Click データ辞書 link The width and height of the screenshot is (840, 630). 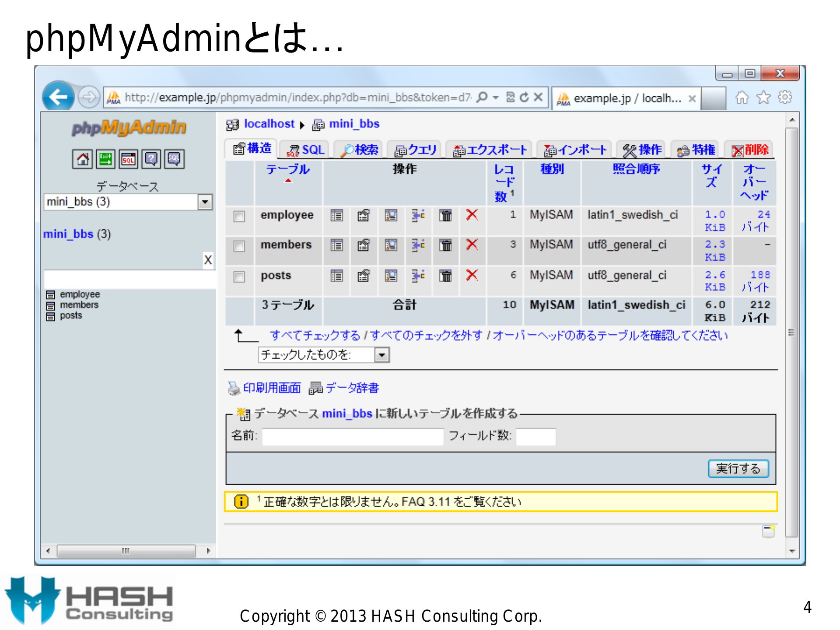click(352, 388)
